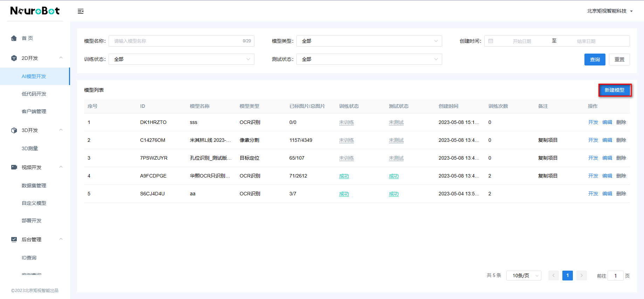Click 未训练 status for model 7PSWZUYR
Screen dimensions: 644x299
(x=347, y=158)
